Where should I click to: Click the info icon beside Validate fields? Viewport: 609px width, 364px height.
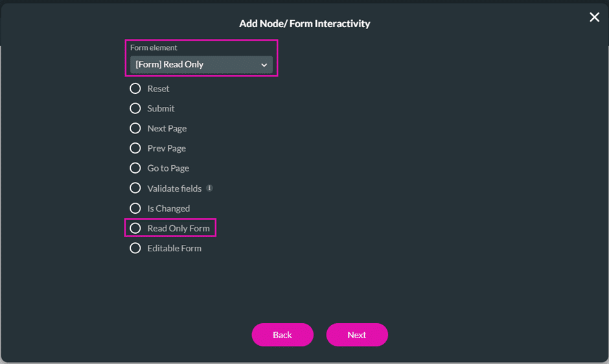(x=210, y=188)
